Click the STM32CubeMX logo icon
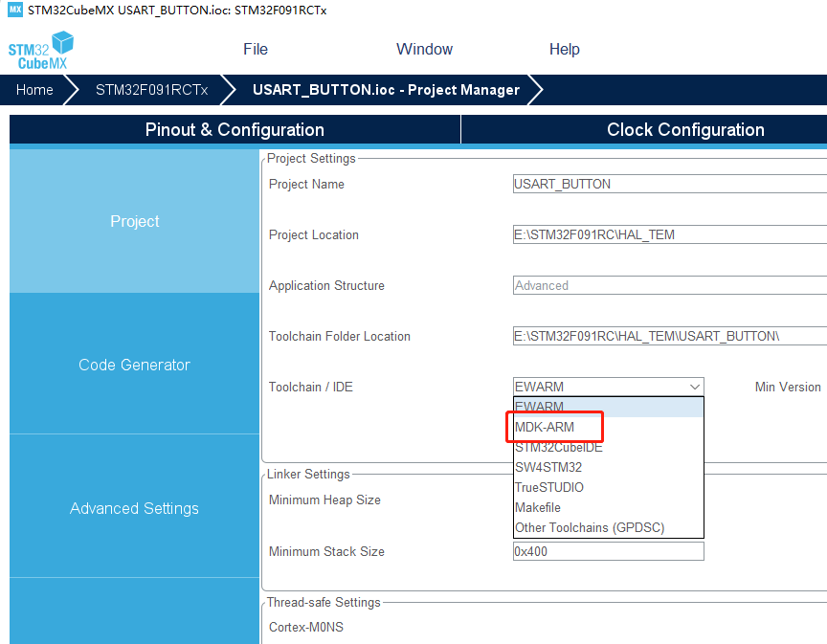 coord(40,50)
